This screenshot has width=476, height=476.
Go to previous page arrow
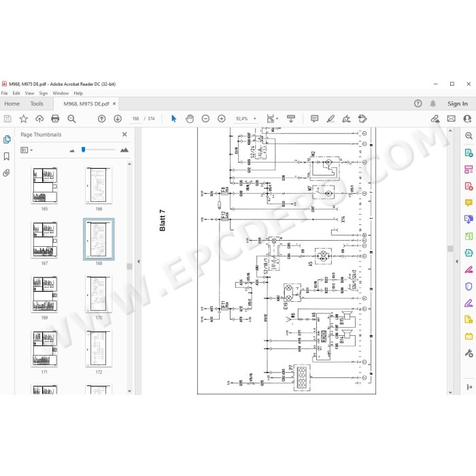pyautogui.click(x=102, y=118)
